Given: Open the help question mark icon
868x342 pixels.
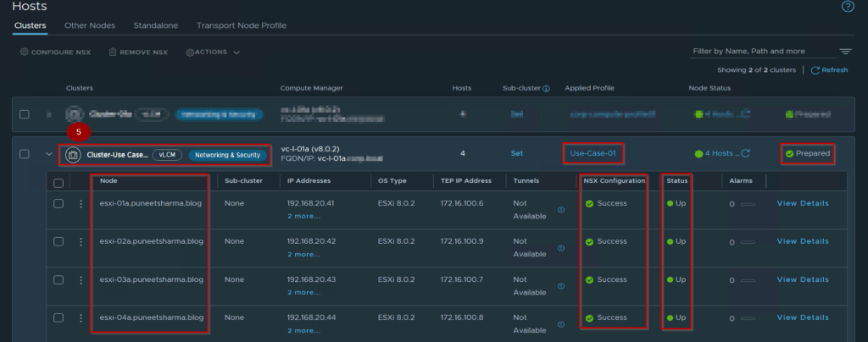Looking at the screenshot, I should click(x=847, y=7).
